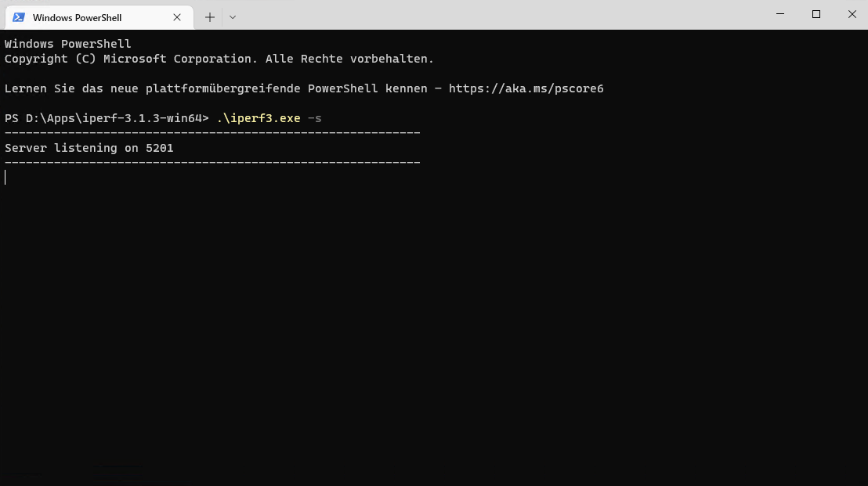Screen dimensions: 868x486
Task: Click the blinking cursor in the terminal
Action: pos(5,178)
